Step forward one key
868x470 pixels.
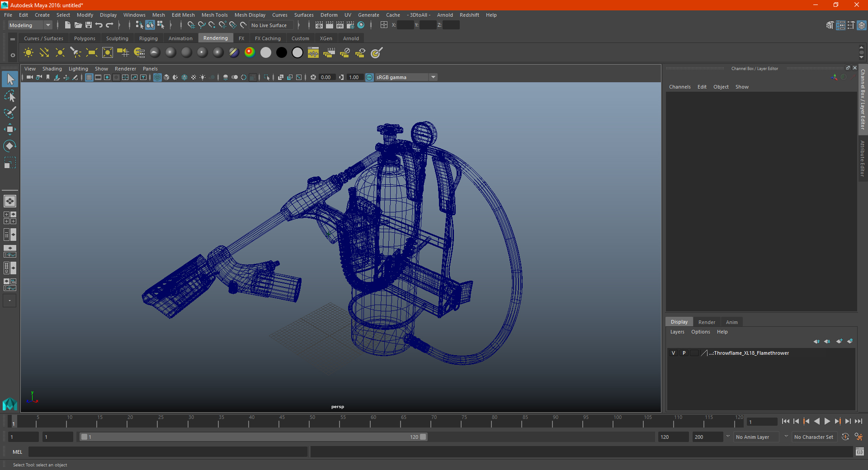click(x=837, y=421)
